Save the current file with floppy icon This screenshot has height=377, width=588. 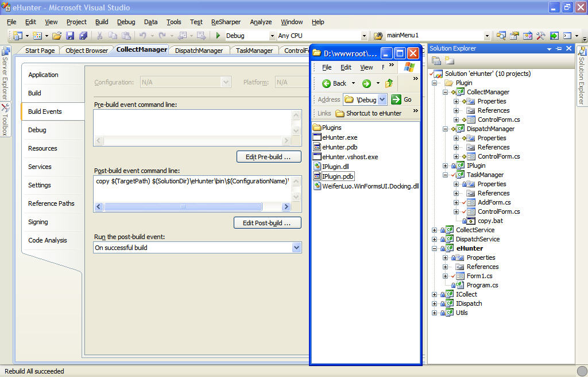[x=70, y=36]
